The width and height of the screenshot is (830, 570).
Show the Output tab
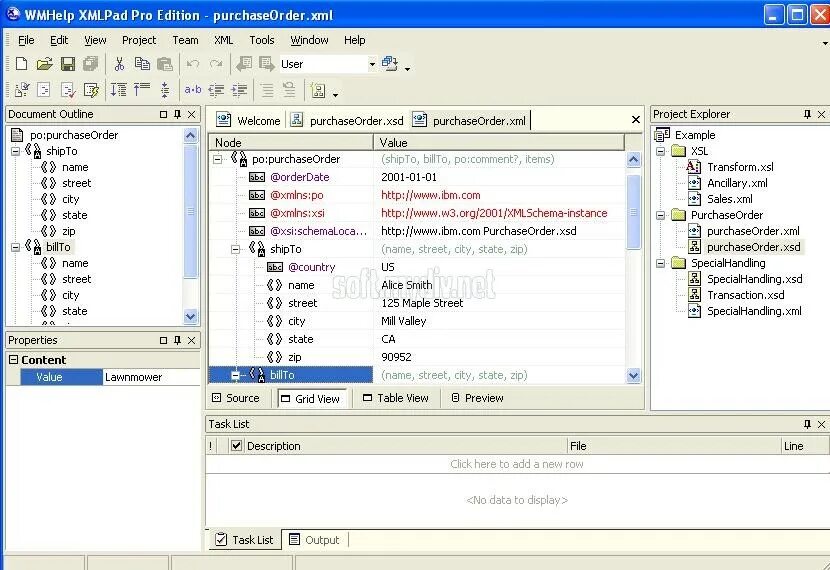(x=314, y=540)
